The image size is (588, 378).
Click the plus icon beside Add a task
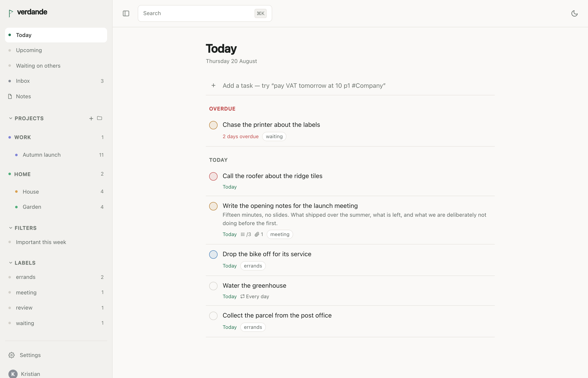pos(214,85)
